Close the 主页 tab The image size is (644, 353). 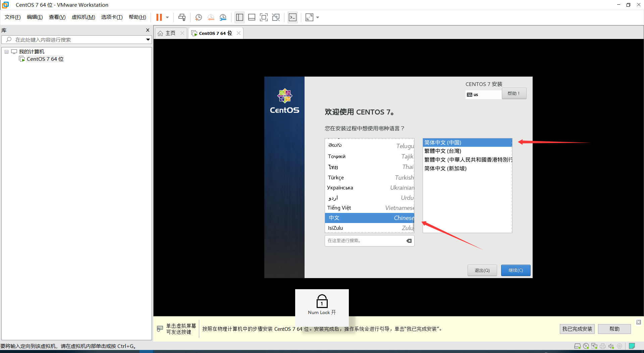(x=182, y=33)
